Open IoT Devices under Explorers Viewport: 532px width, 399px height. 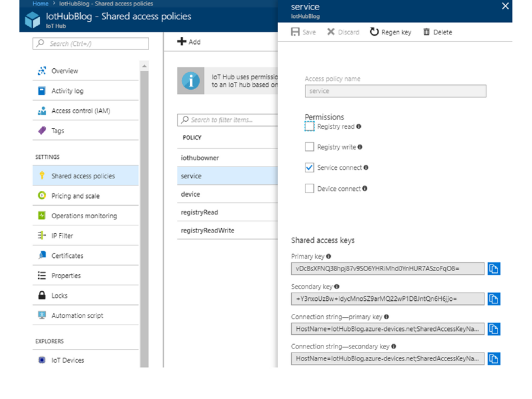[86, 360]
